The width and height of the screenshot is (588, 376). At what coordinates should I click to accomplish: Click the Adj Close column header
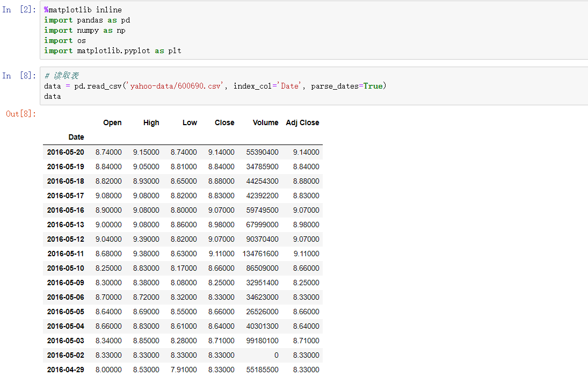(303, 122)
